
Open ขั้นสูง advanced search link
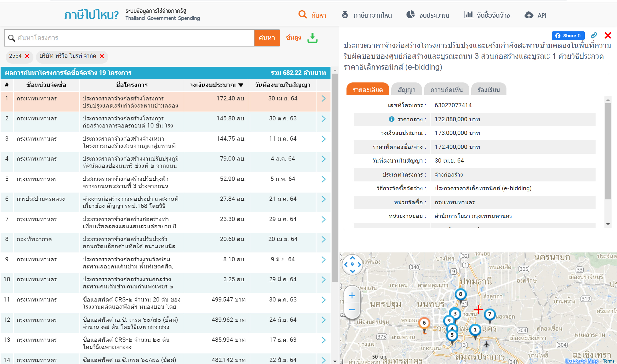point(293,38)
